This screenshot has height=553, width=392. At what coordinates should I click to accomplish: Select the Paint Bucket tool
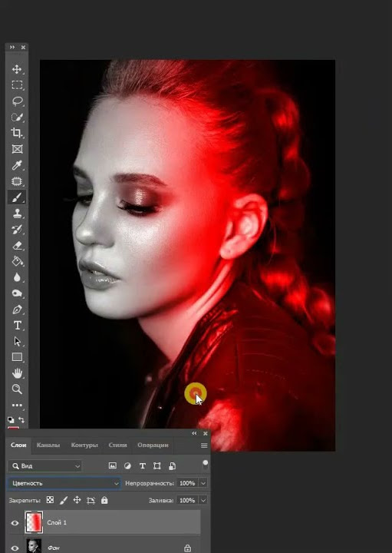[x=17, y=261]
